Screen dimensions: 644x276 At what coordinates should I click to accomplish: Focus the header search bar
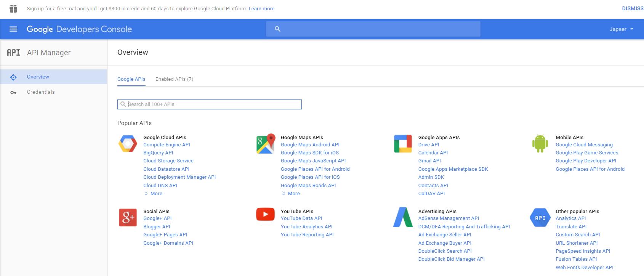coord(373,29)
